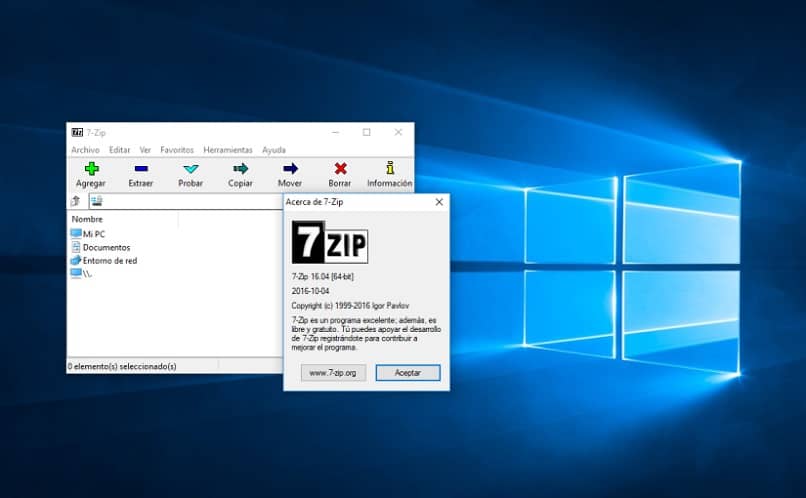Select the Mover blue arrow icon
The height and width of the screenshot is (498, 806).
[290, 169]
